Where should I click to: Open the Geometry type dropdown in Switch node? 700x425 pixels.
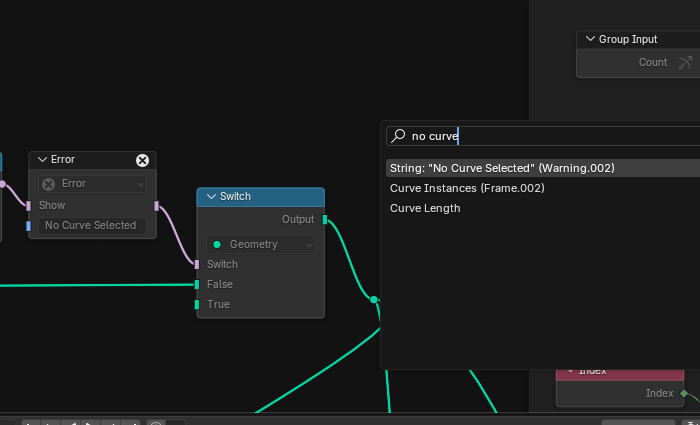point(261,245)
